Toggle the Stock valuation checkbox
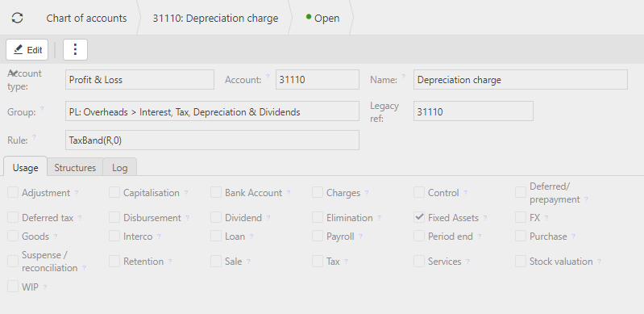 click(x=521, y=261)
